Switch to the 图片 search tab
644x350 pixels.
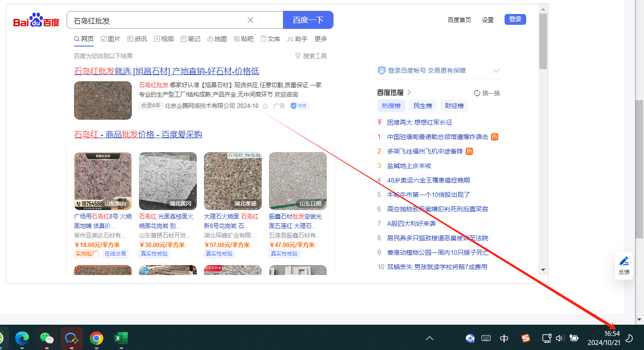pyautogui.click(x=111, y=39)
